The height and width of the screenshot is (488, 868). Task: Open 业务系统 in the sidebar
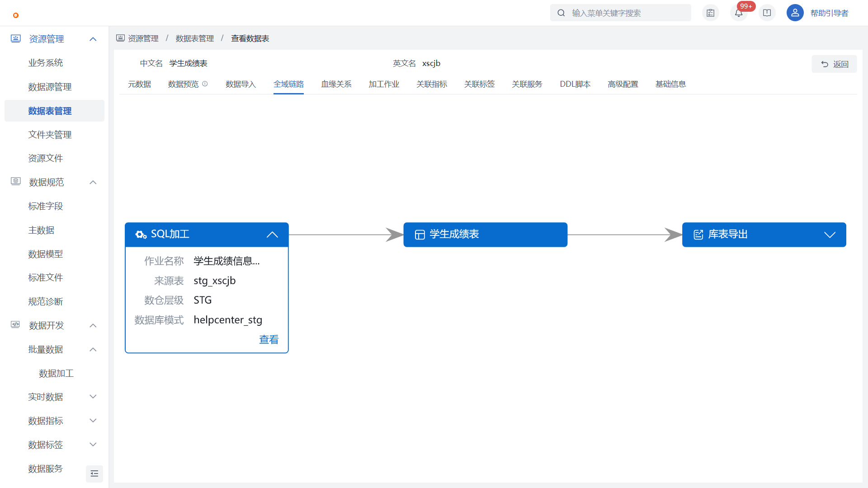coord(45,63)
